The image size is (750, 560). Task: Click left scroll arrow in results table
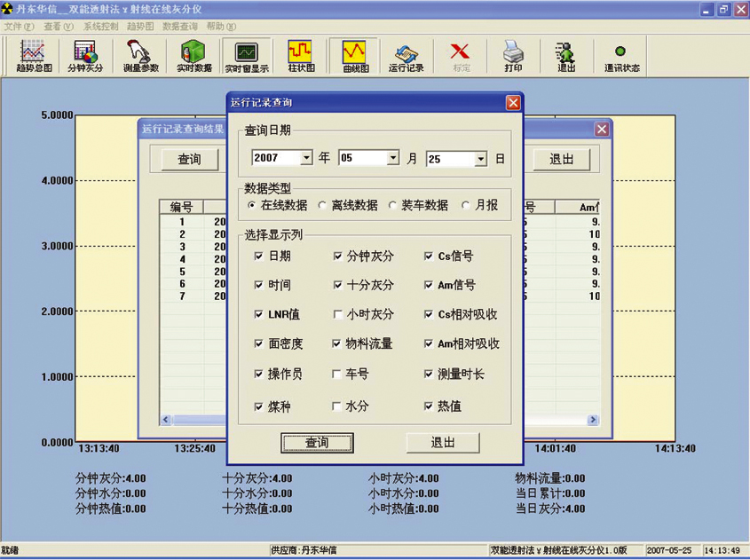(166, 420)
